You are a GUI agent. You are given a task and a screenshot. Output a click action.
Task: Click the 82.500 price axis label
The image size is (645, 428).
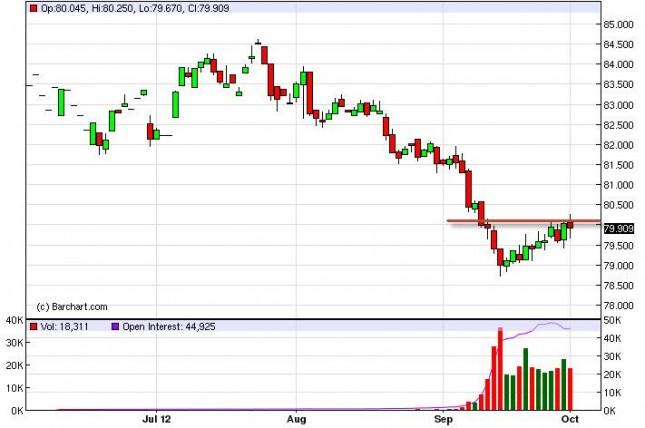tap(618, 125)
